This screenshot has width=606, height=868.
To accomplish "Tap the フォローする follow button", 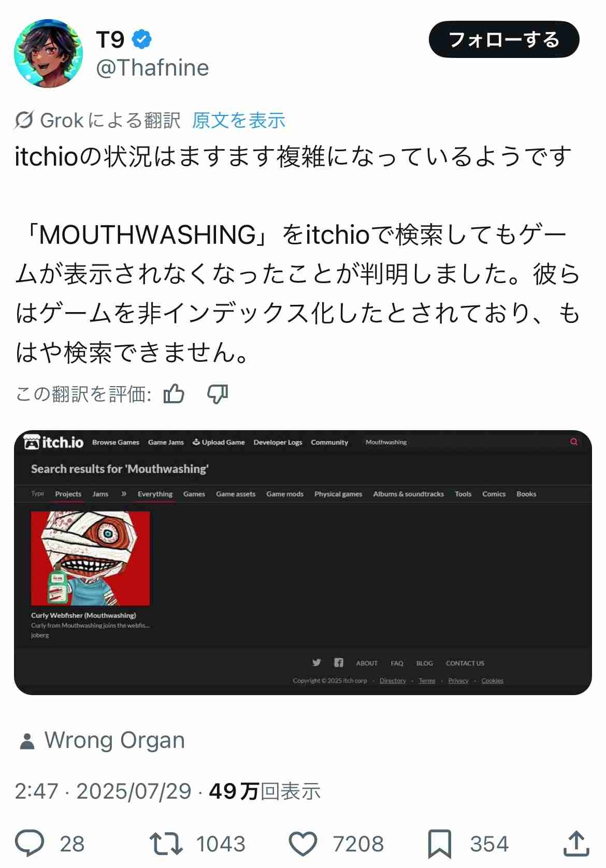I will (x=504, y=39).
